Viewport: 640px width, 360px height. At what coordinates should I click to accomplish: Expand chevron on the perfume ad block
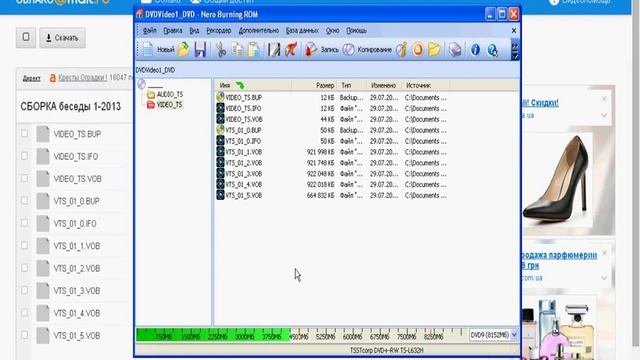[604, 278]
